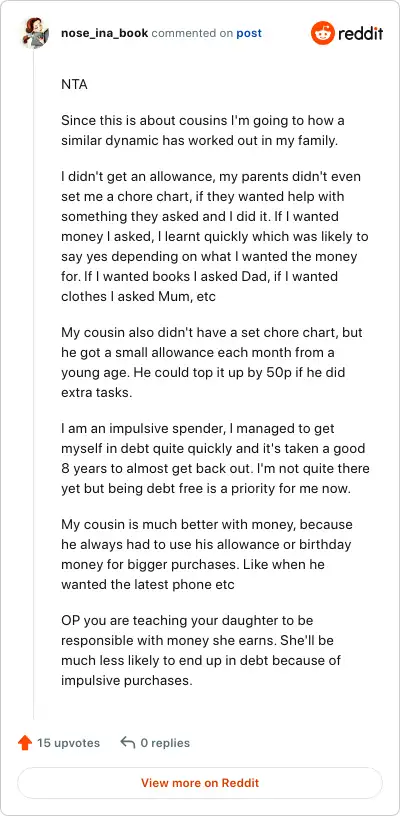Image resolution: width=400 pixels, height=816 pixels.
Task: Click the "commented on" header text
Action: pos(192,34)
